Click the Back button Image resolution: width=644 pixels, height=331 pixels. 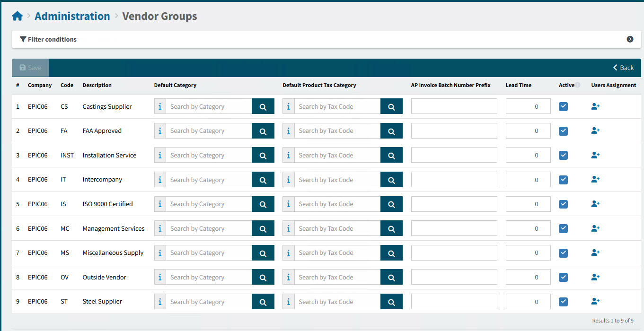point(623,68)
